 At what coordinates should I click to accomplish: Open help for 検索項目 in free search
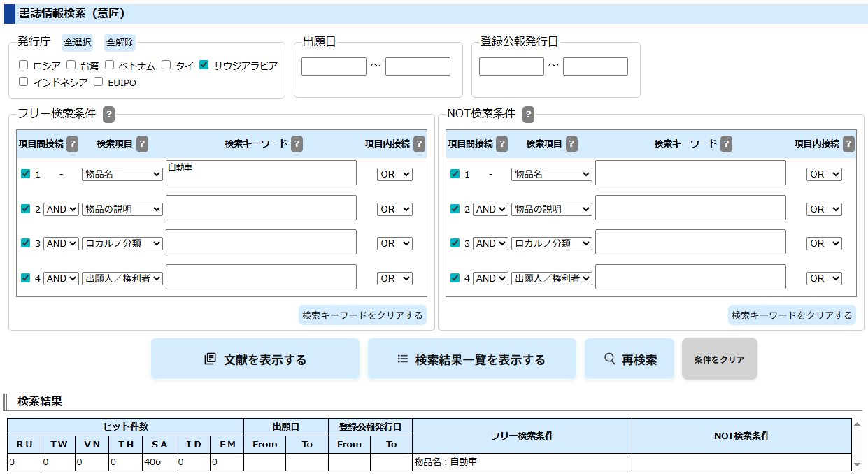tap(142, 144)
